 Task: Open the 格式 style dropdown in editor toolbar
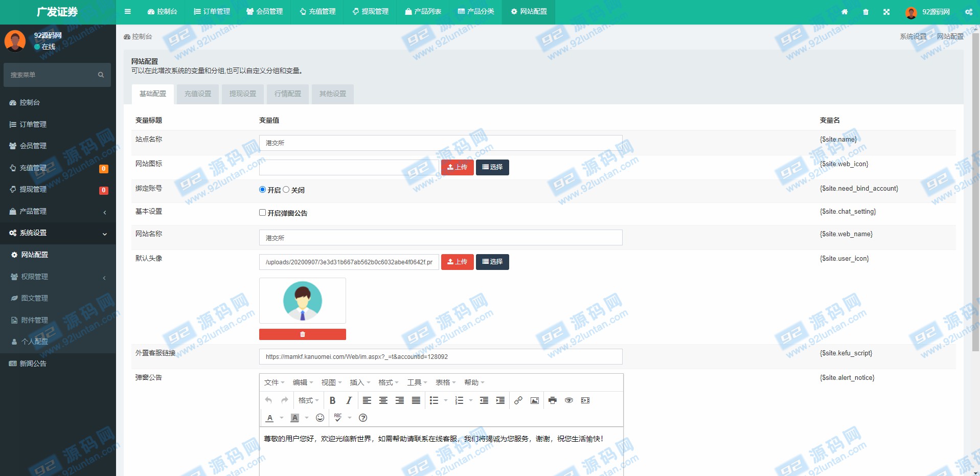click(x=308, y=400)
